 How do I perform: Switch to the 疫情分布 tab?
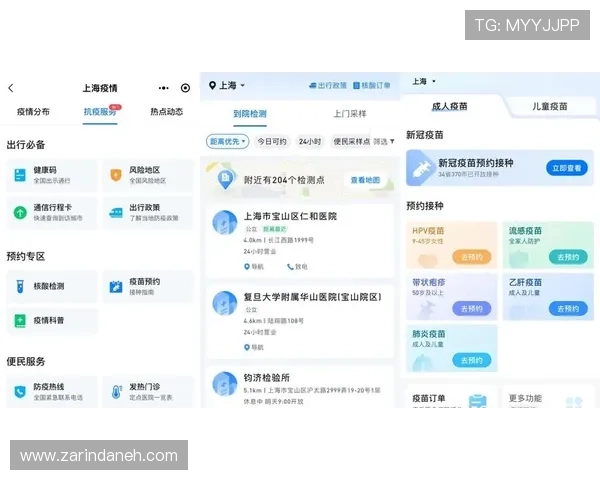tap(33, 112)
